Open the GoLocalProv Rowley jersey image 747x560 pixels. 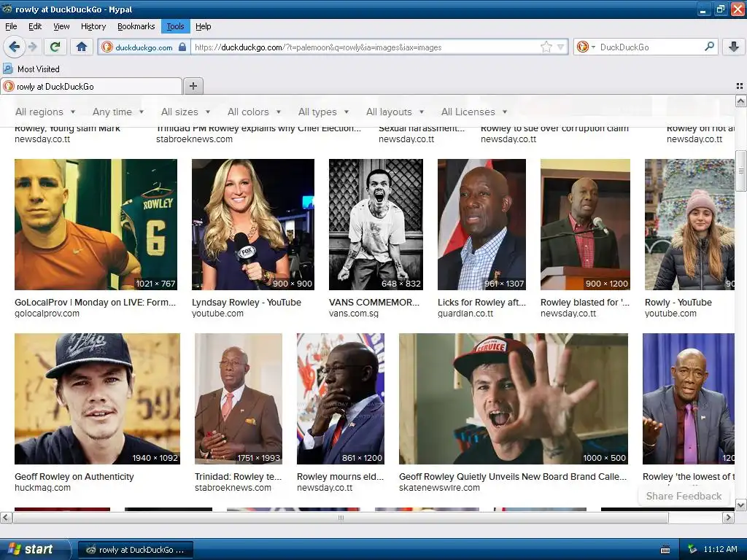tap(96, 225)
